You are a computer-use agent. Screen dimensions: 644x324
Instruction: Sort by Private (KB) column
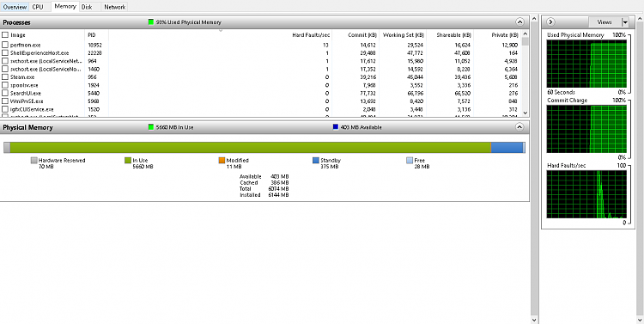click(x=505, y=35)
